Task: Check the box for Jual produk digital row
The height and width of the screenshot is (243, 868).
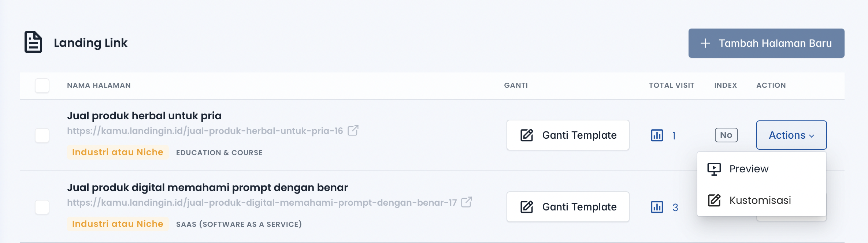Action: (x=42, y=207)
